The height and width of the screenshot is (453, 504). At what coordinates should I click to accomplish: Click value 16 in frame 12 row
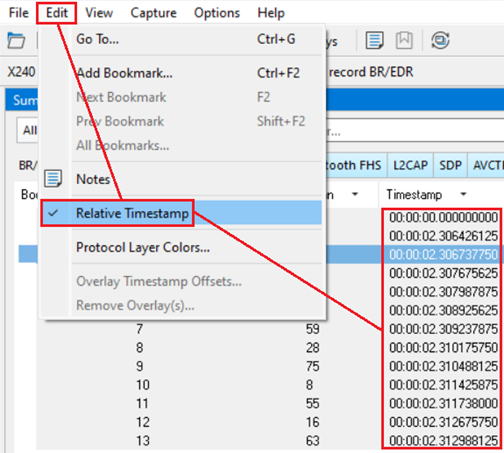pos(313,423)
